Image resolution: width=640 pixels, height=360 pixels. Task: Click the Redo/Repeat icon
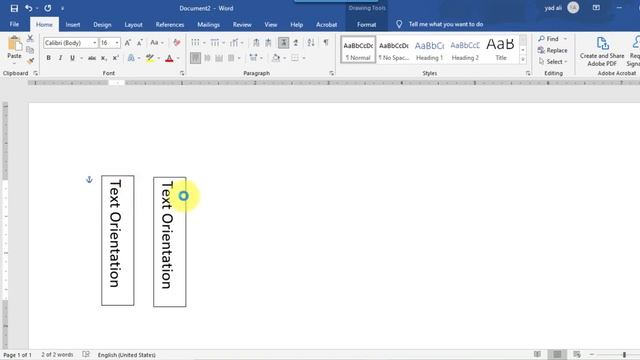[x=48, y=8]
